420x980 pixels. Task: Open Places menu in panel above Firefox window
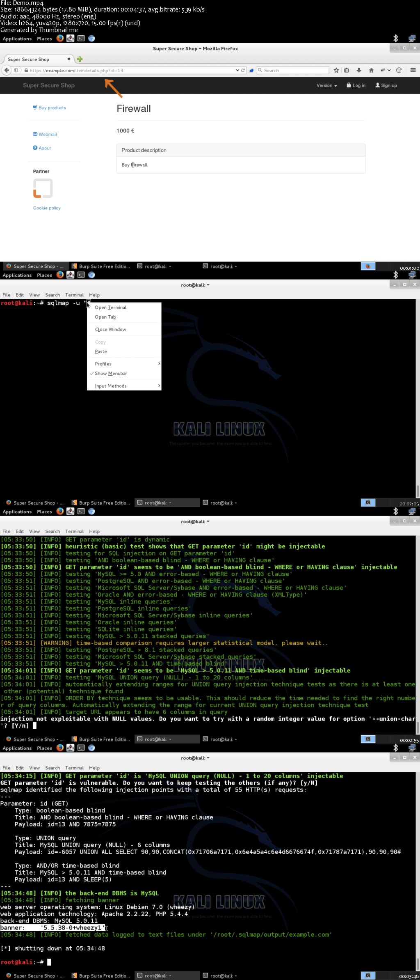pyautogui.click(x=44, y=39)
